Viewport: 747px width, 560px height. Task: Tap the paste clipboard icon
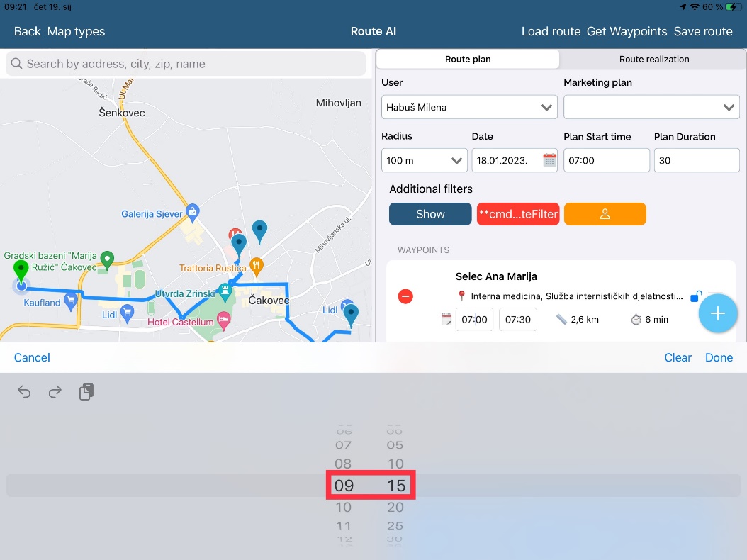click(x=86, y=392)
